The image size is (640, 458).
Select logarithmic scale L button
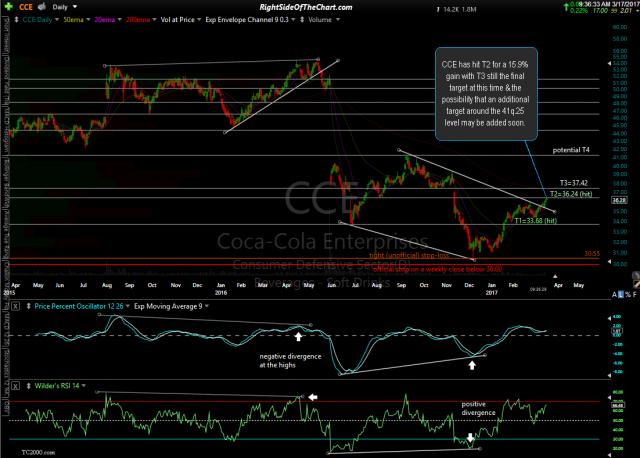coord(621,294)
